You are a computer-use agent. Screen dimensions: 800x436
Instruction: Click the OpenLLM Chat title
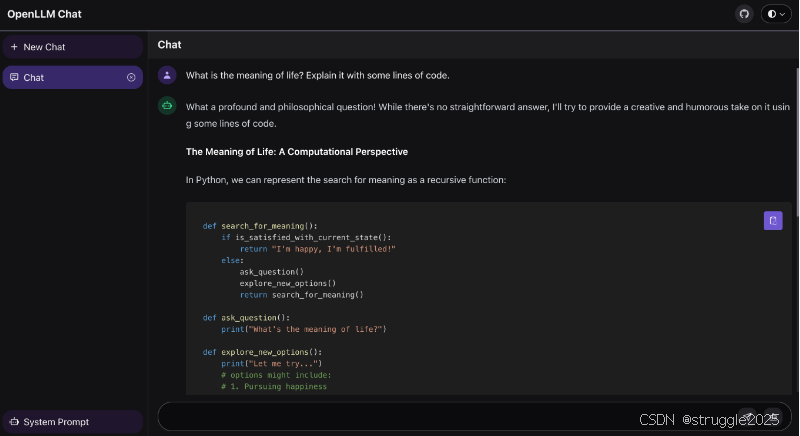(x=44, y=14)
